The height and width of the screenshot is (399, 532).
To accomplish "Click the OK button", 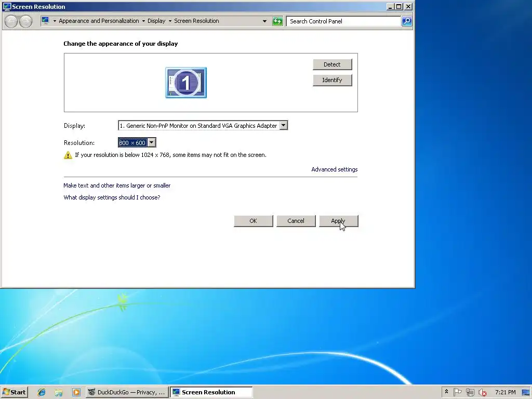I will pyautogui.click(x=254, y=221).
